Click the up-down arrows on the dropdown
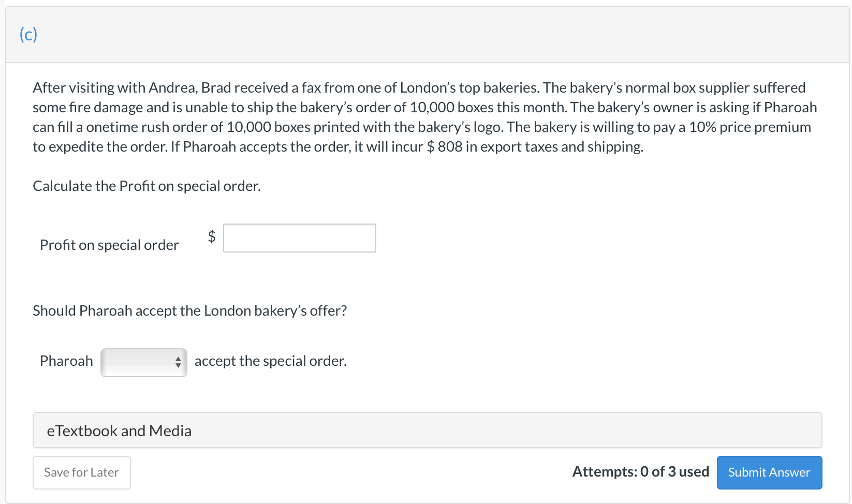 pos(178,362)
